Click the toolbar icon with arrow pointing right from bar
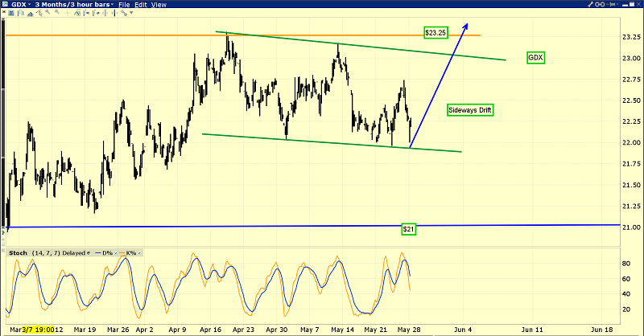Screen dimensions: 644x336 86,13
